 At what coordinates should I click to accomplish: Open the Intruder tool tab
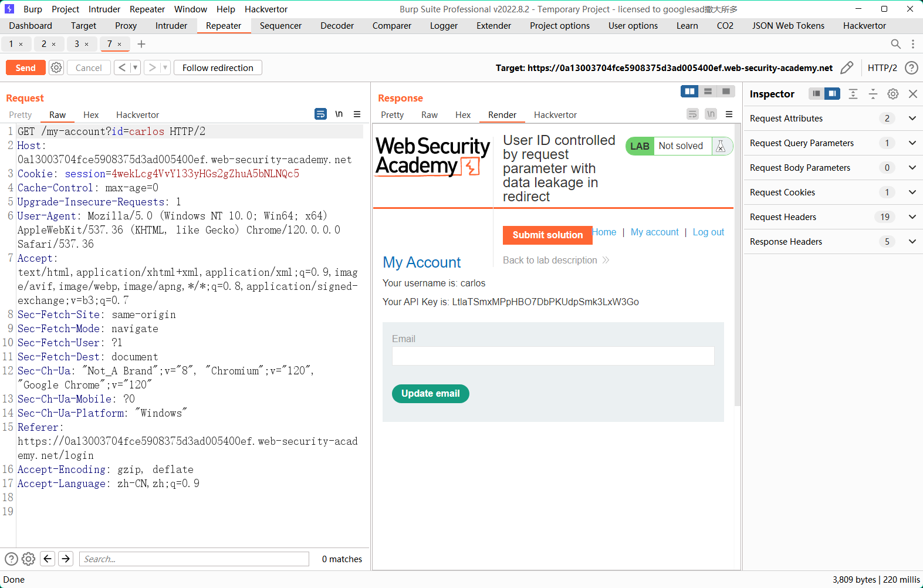coord(171,26)
